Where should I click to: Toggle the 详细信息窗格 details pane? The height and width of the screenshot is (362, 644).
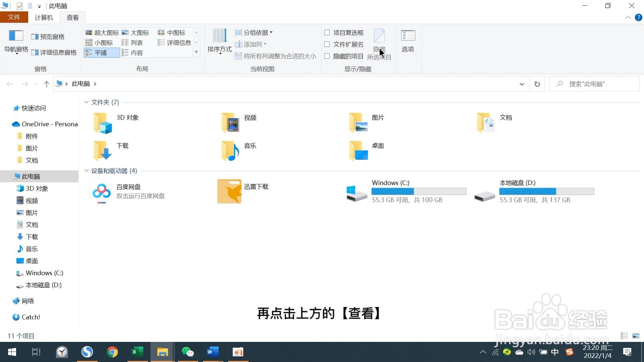[x=54, y=52]
